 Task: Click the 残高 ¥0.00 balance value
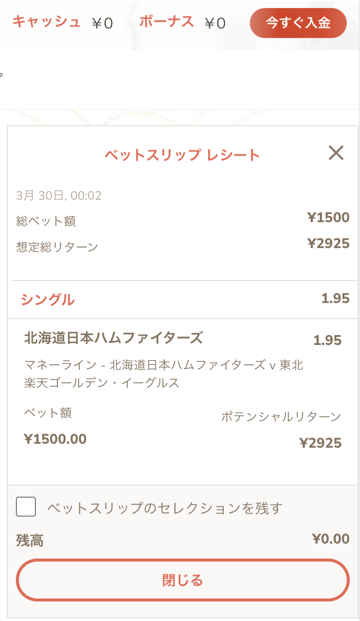pos(331,539)
